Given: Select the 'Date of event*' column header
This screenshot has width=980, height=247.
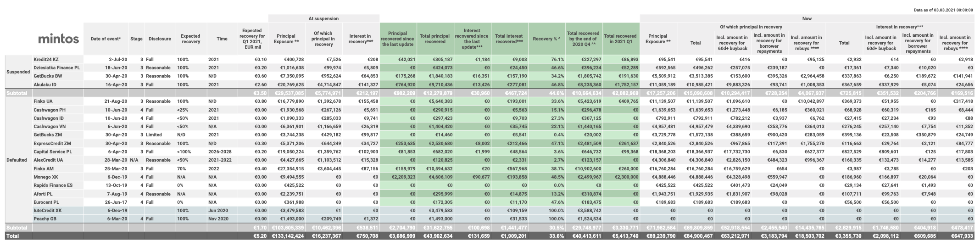Looking at the screenshot, I should pos(106,39).
